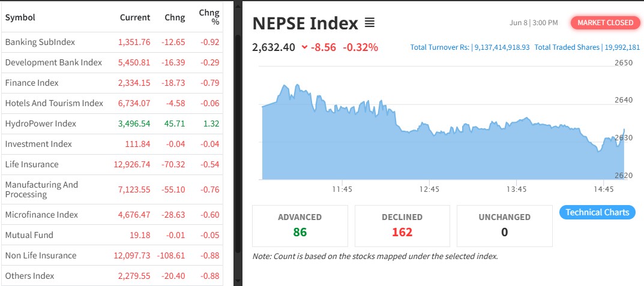Click the red down-arrow next to 2,632.40
This screenshot has height=286, width=644.
click(304, 47)
